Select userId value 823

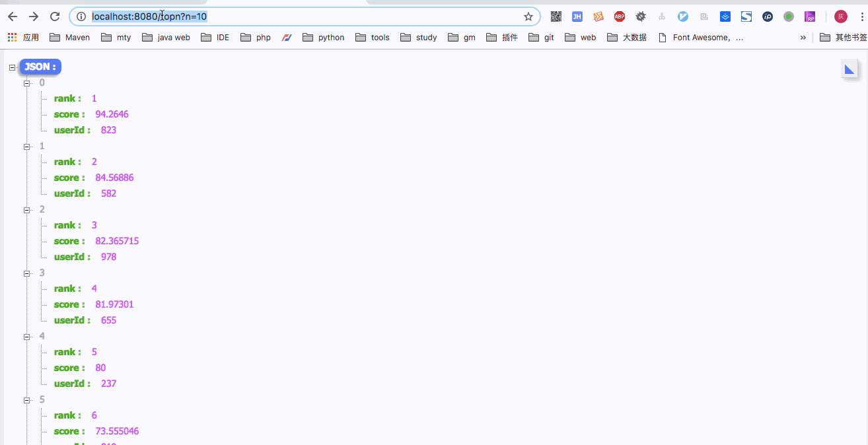108,130
